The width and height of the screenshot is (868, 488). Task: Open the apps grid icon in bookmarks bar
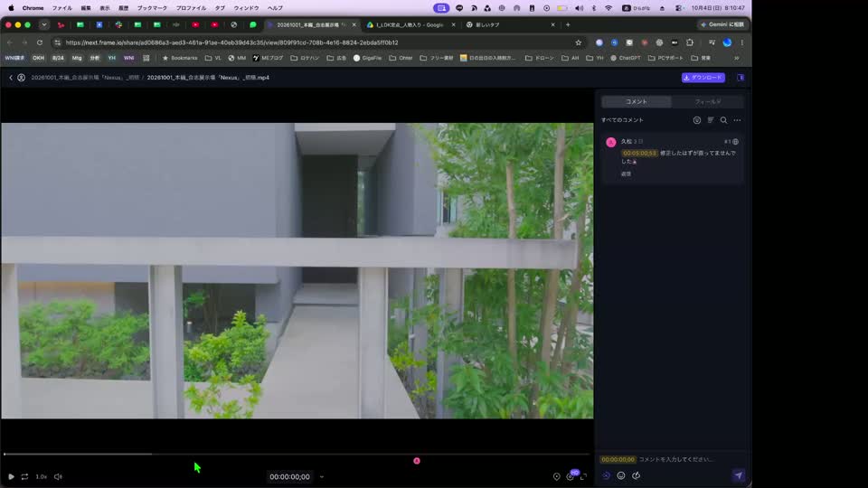click(x=146, y=58)
